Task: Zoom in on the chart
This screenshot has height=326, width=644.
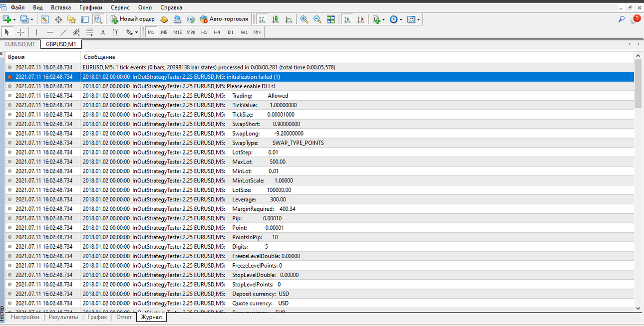Action: pyautogui.click(x=304, y=19)
